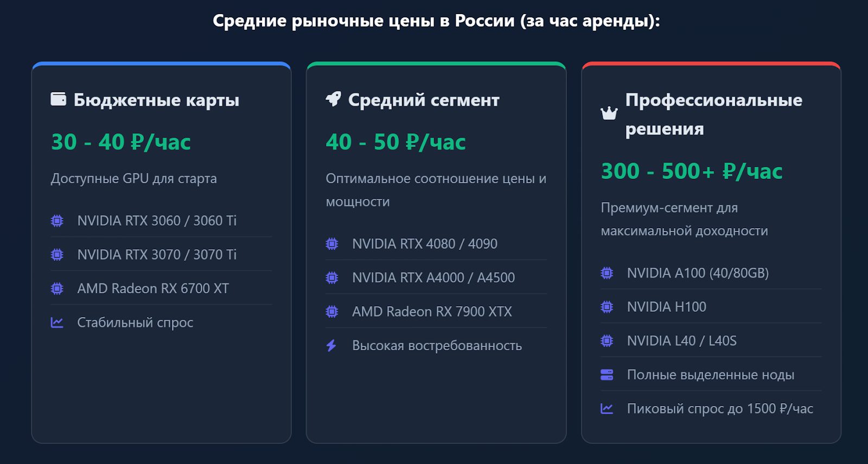Click the chip icon beside NVIDIA RTX 4080 / 4090
Image resolution: width=868 pixels, height=464 pixels.
coord(331,244)
